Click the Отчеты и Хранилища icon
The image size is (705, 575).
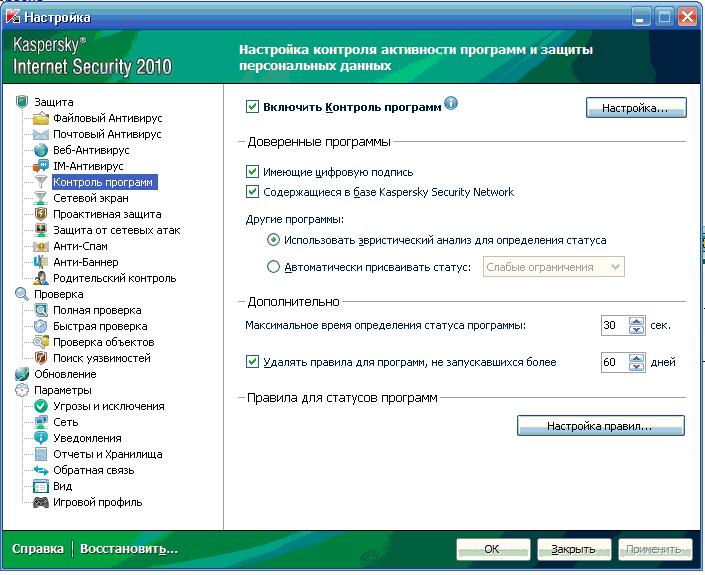[x=40, y=454]
